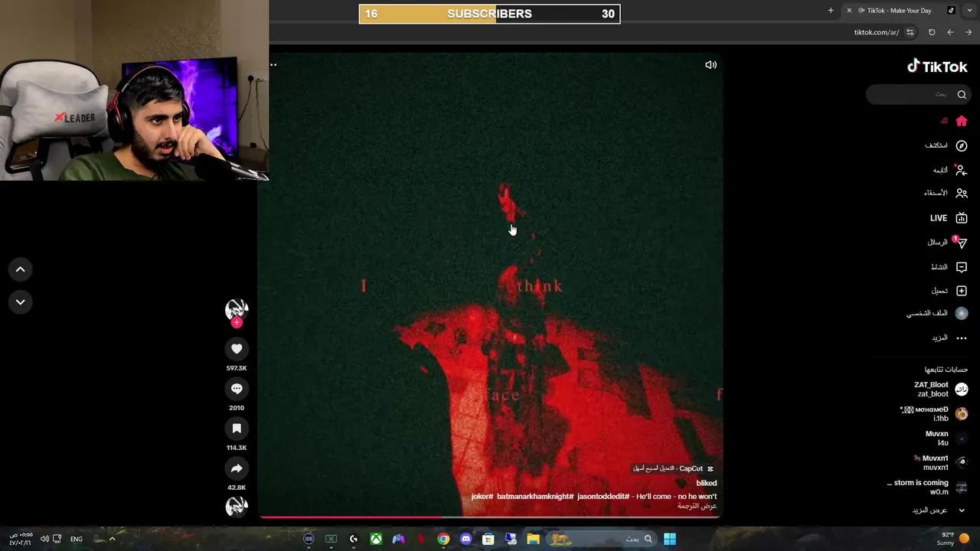Go to the LIVE section
This screenshot has width=980, height=551.
[949, 218]
